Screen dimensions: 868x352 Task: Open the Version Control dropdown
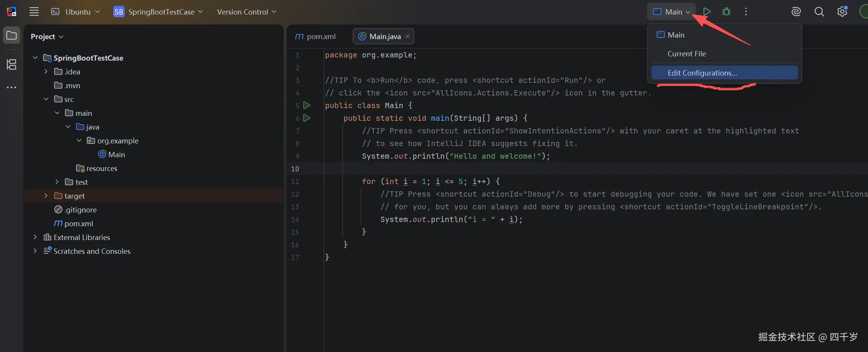coord(246,12)
